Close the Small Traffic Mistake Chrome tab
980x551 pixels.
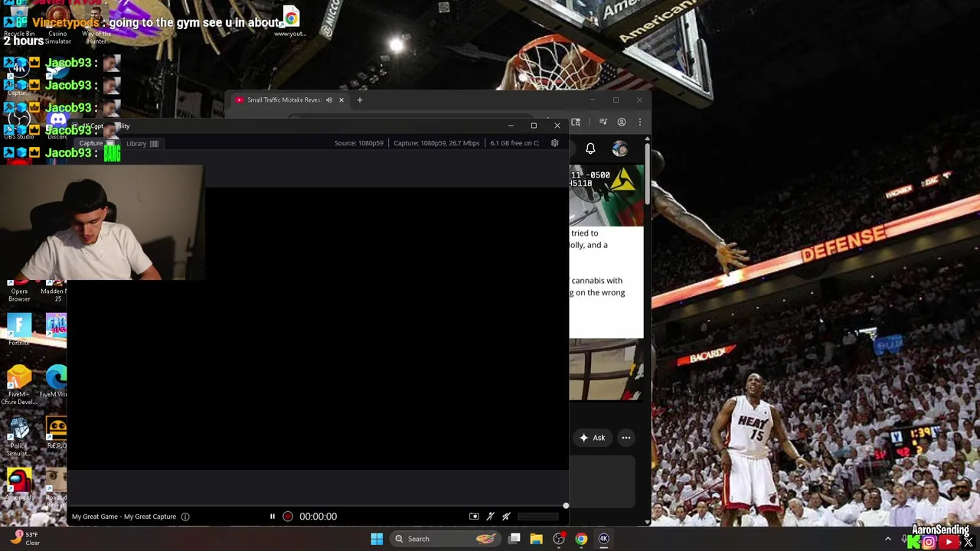(x=341, y=100)
